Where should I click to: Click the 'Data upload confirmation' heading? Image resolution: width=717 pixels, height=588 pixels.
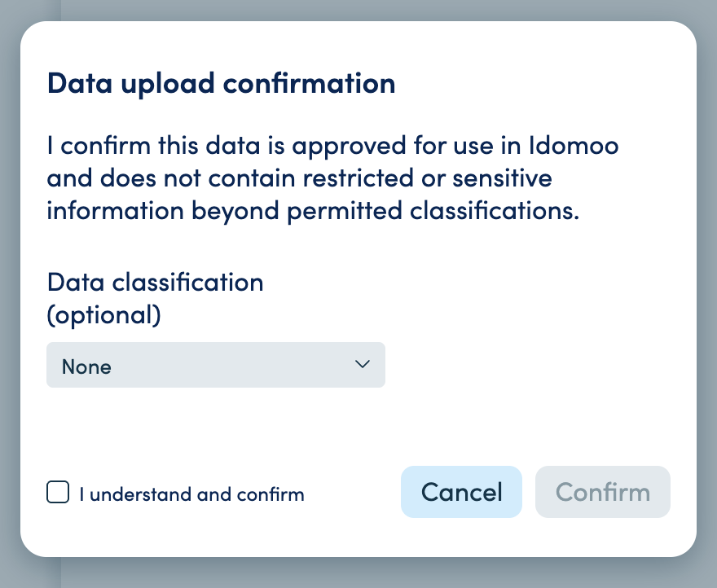(x=221, y=83)
